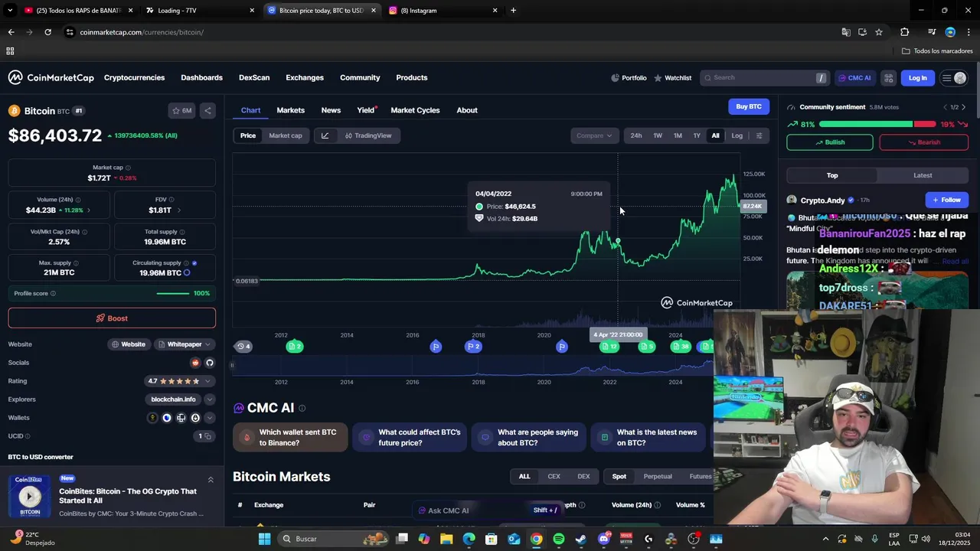Click the Buy BTC button

tap(748, 106)
